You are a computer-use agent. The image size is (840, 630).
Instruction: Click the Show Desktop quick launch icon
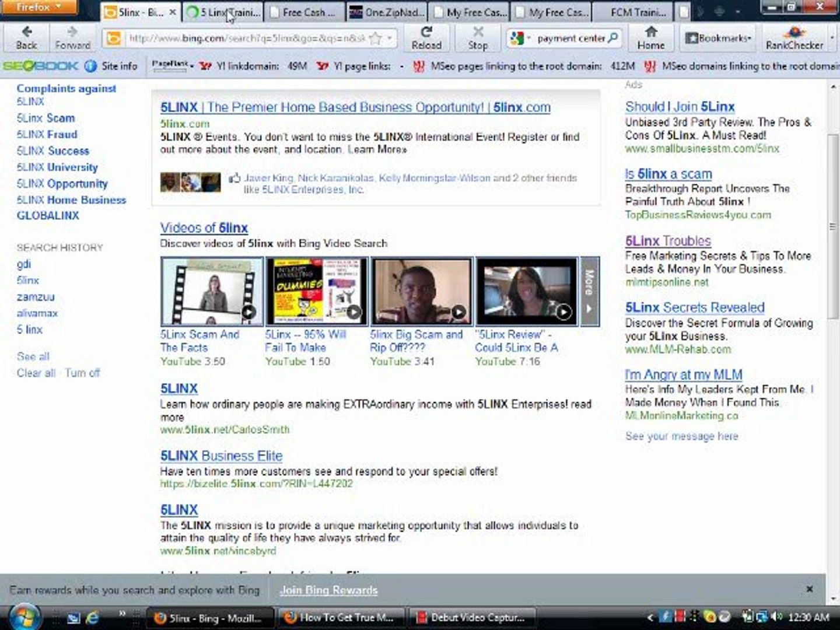coord(73,617)
